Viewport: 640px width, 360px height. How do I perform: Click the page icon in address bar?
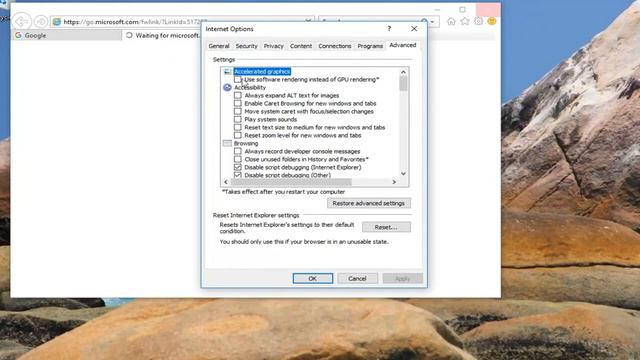pos(57,22)
